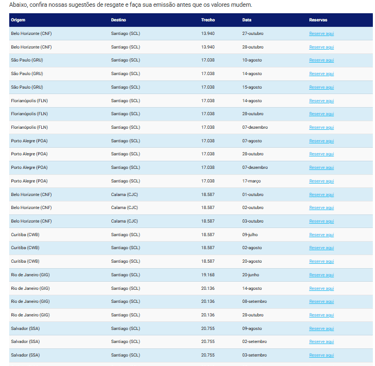Image resolution: width=375 pixels, height=366 pixels.
Task: Click 'Porto Alegre (POA)' in the 17-março row
Action: (x=29, y=181)
